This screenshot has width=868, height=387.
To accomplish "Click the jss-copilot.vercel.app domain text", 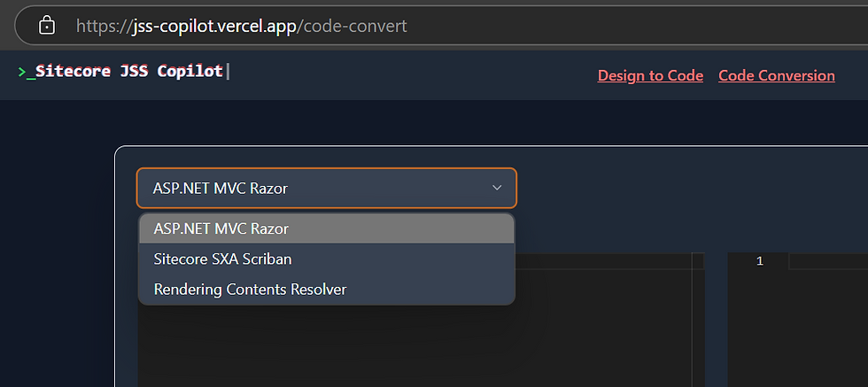I will (x=214, y=26).
